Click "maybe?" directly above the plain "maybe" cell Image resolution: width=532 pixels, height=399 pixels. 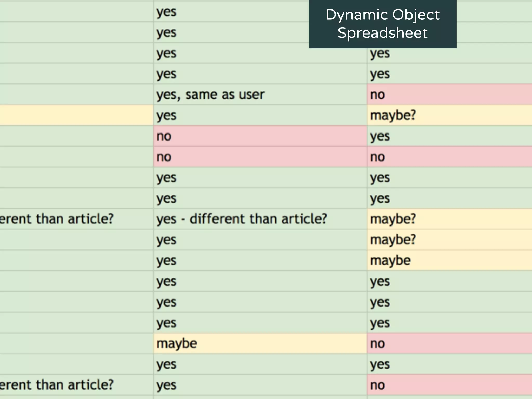point(450,240)
